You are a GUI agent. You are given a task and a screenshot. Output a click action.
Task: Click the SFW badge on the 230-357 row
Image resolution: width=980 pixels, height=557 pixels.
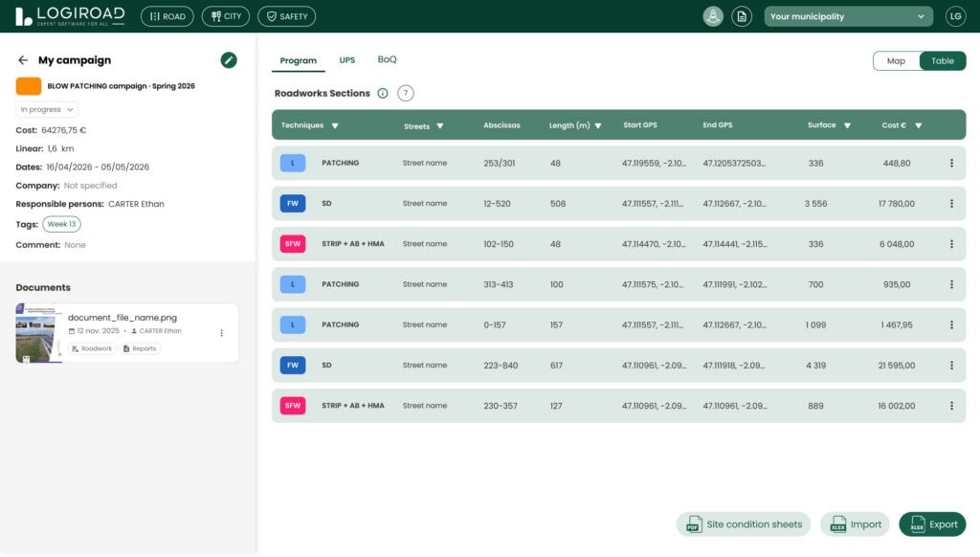[293, 406]
